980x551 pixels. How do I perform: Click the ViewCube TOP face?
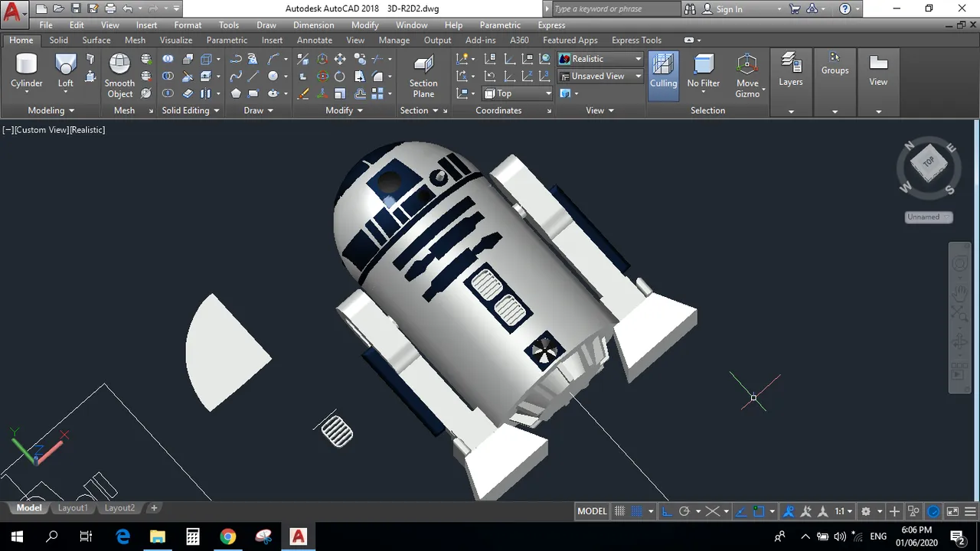coord(929,162)
